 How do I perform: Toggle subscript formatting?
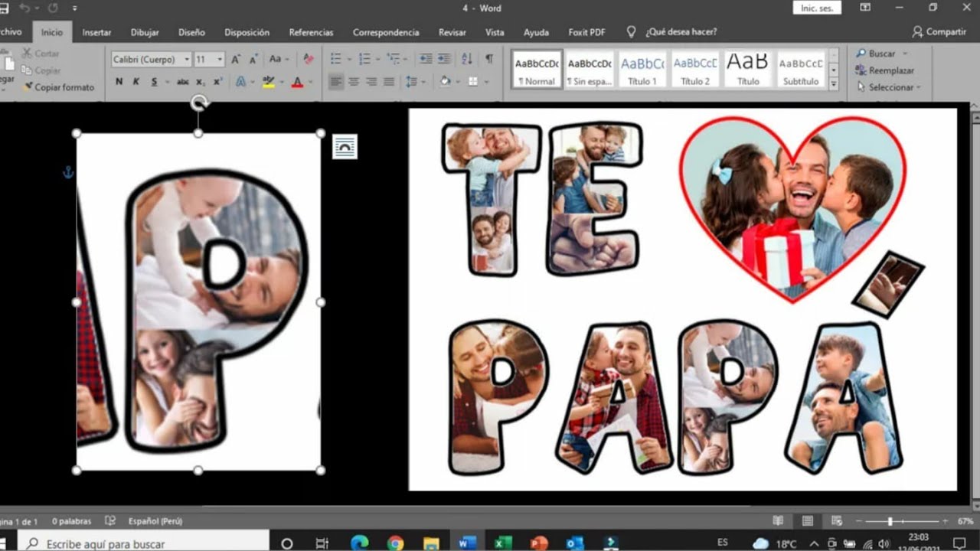click(x=201, y=82)
